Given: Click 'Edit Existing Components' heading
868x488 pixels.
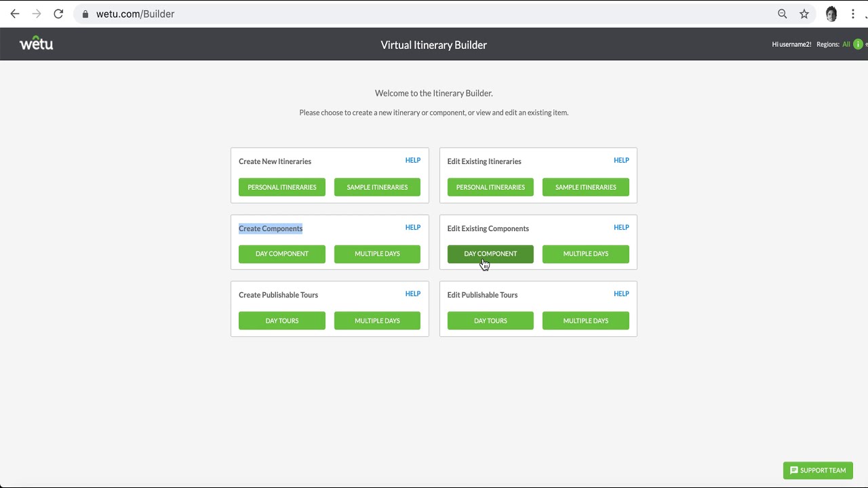Looking at the screenshot, I should pyautogui.click(x=488, y=228).
